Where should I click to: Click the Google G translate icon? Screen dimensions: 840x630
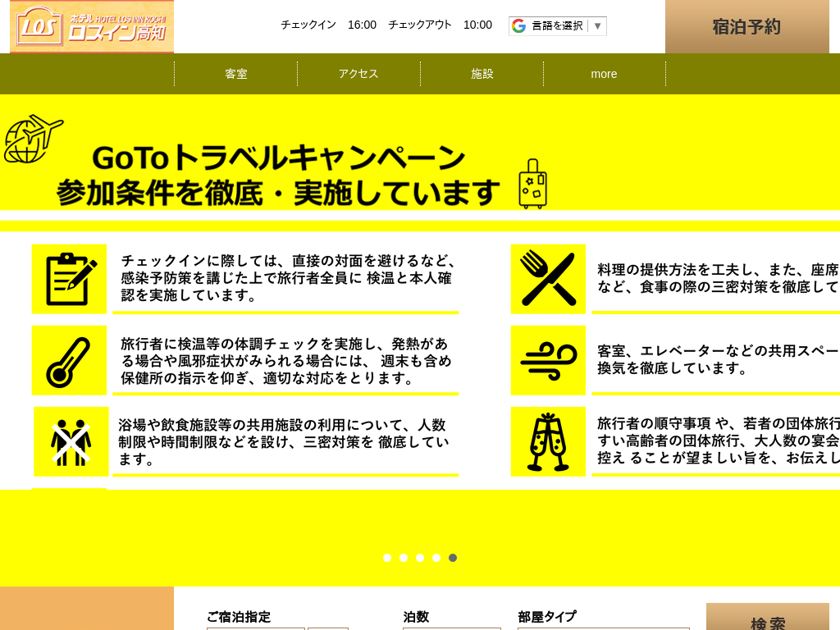point(518,25)
